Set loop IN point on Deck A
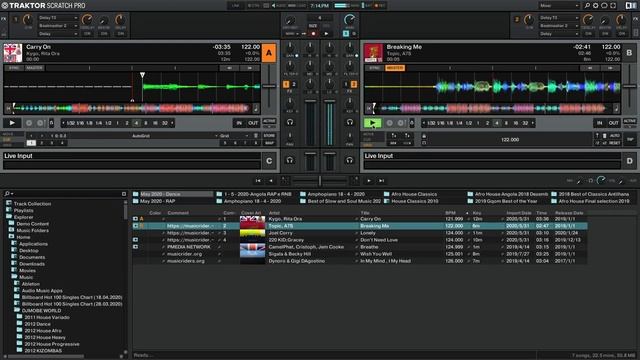 (240, 123)
